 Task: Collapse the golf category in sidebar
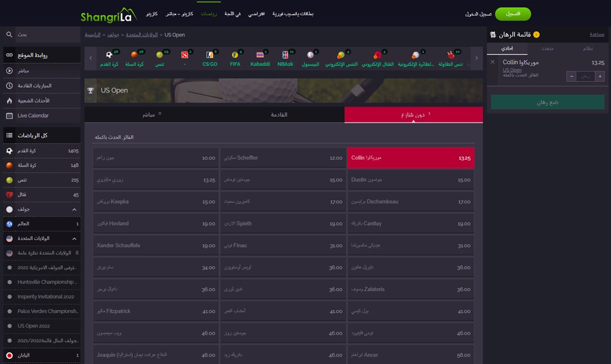point(74,209)
